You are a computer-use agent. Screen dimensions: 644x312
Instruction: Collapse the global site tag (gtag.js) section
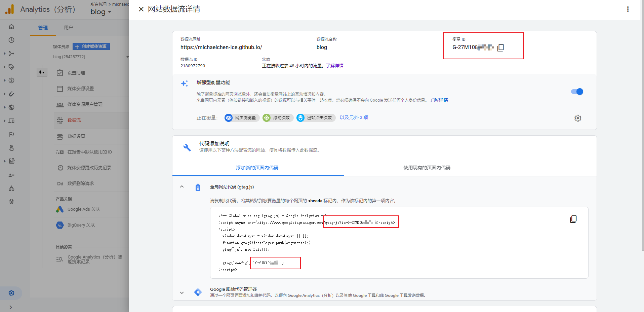[x=182, y=187]
